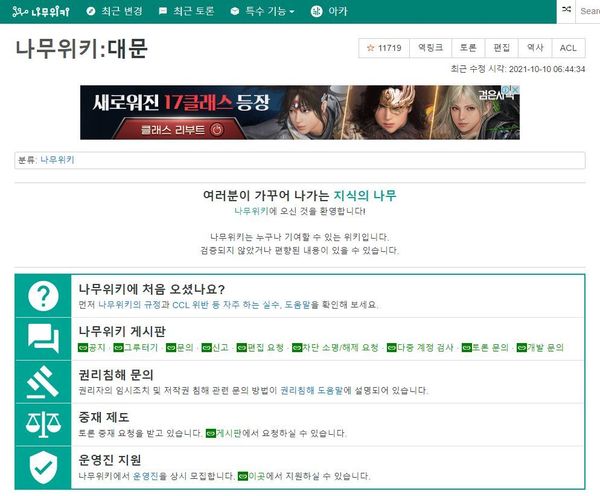
Task: Click the gavel rights infringement icon
Action: [43, 382]
